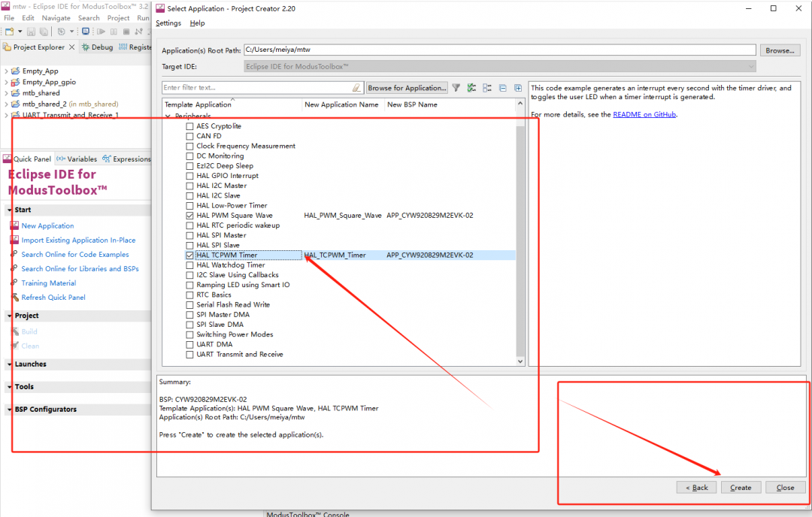Click Search Online for Code Examples link

(x=75, y=255)
